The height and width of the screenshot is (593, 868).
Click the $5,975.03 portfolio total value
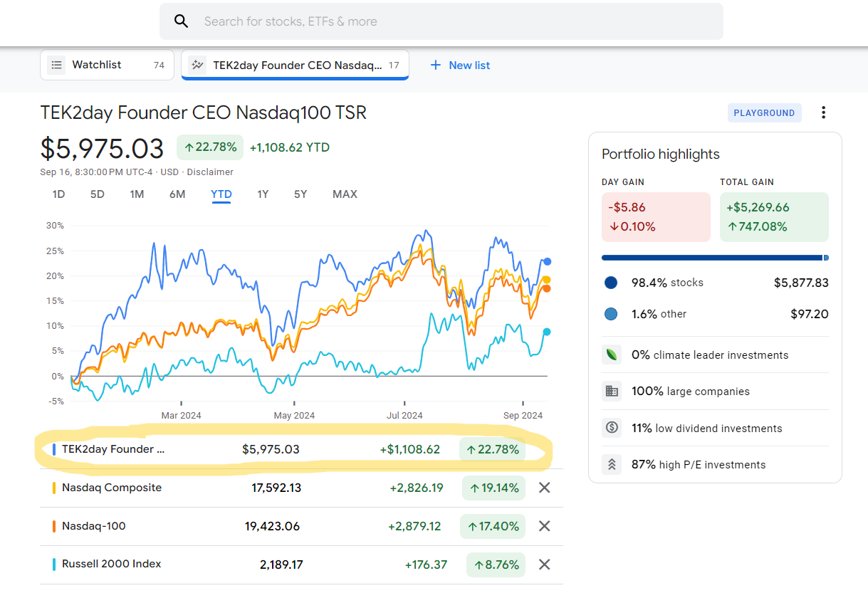coord(103,149)
